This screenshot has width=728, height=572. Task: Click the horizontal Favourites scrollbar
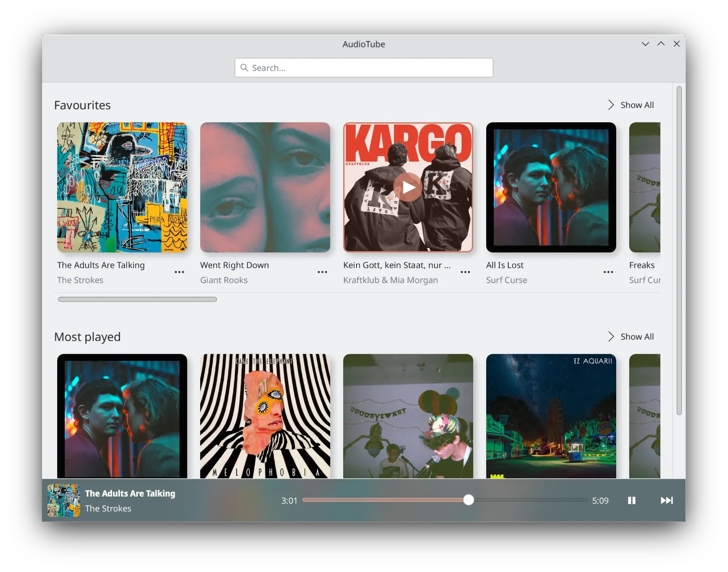pyautogui.click(x=137, y=299)
